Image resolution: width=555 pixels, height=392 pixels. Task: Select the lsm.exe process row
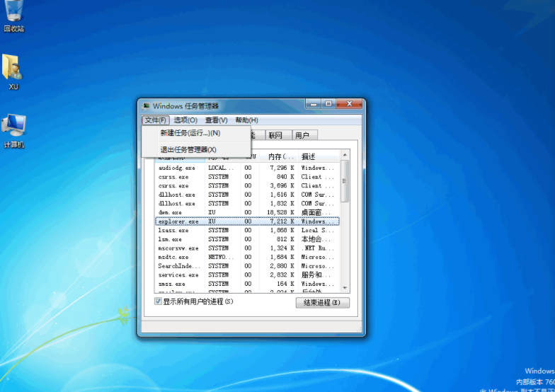point(248,239)
